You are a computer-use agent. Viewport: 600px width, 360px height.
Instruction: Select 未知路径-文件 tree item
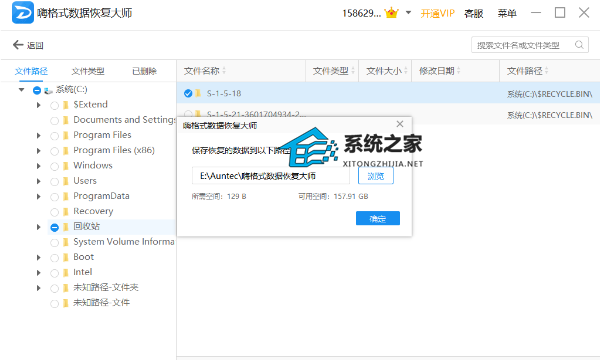coord(101,303)
